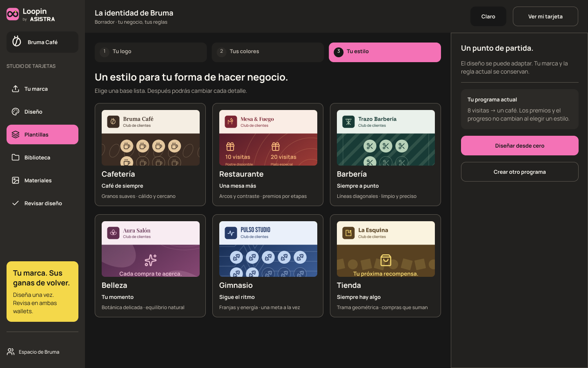
Task: Click the Loopin infinity logo icon
Action: [x=13, y=14]
